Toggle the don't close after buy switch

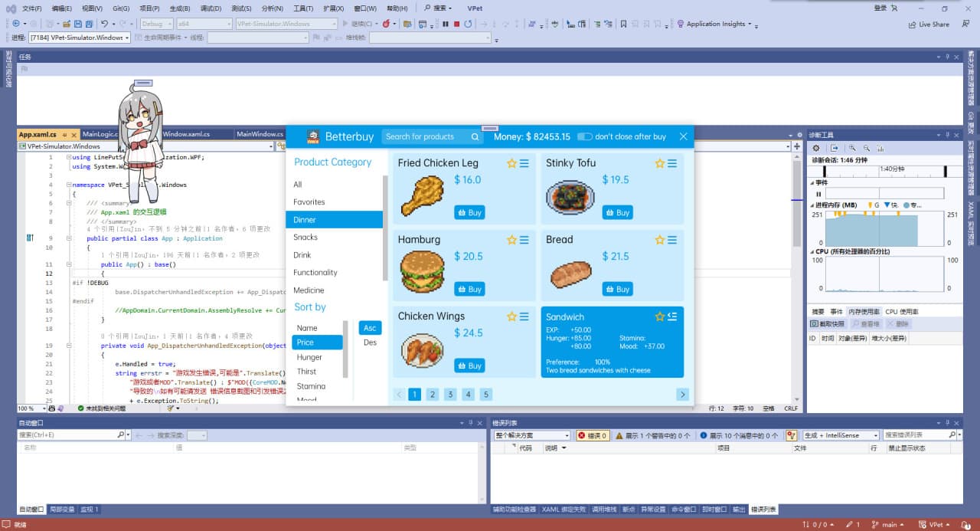click(584, 136)
